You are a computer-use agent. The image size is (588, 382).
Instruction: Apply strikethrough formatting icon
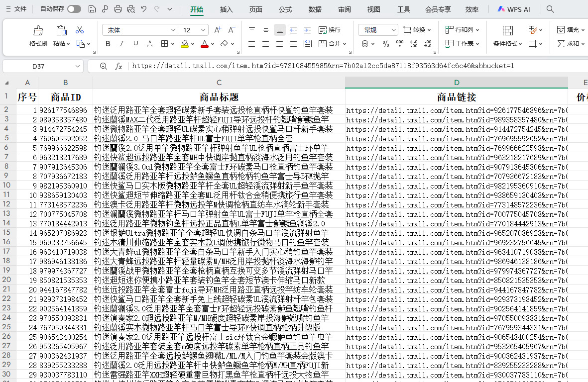(150, 44)
